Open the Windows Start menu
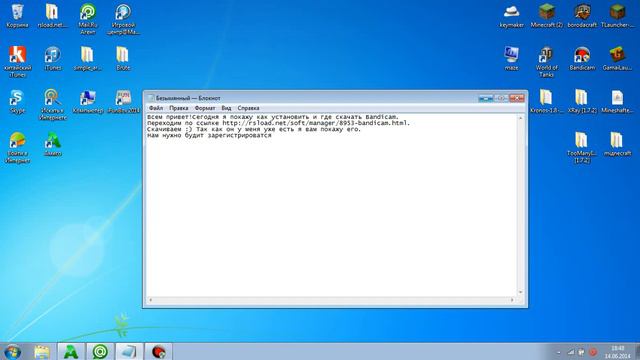 tap(12, 351)
